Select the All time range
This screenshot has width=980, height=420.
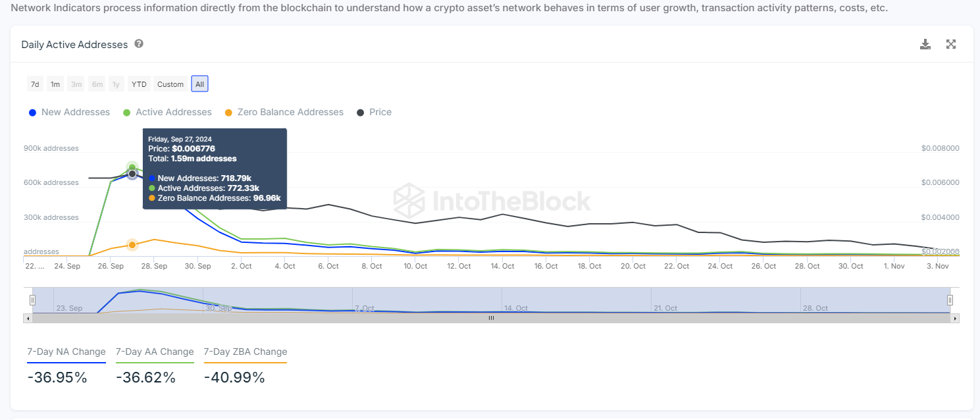coord(200,84)
